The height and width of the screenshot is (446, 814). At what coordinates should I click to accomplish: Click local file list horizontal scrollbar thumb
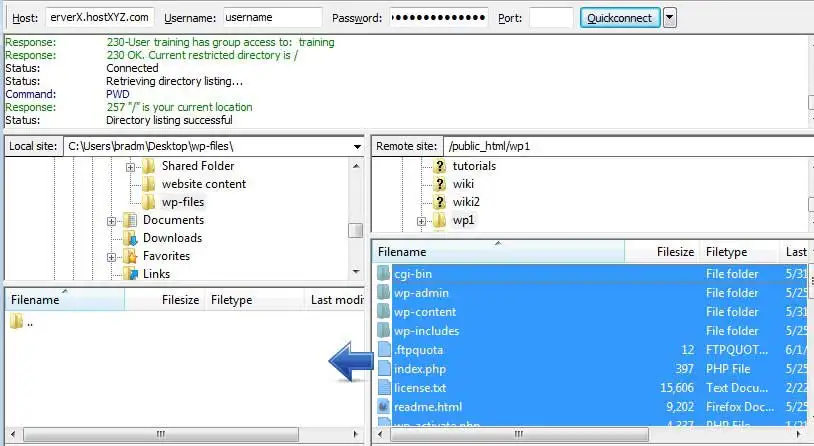point(161,434)
